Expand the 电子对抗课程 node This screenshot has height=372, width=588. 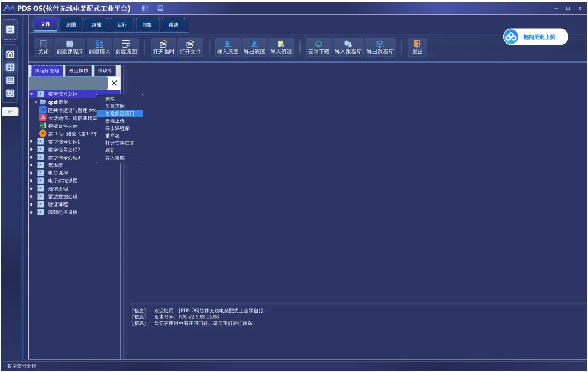coord(32,181)
